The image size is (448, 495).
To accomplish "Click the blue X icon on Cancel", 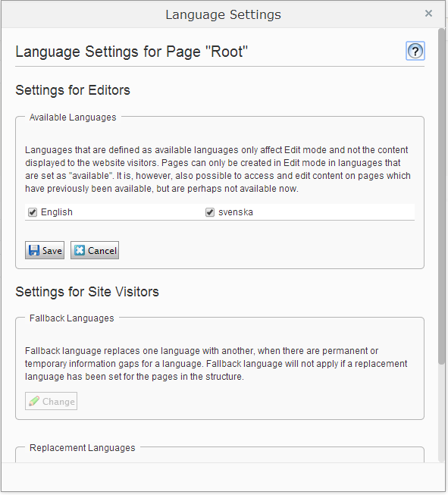I will (x=80, y=250).
